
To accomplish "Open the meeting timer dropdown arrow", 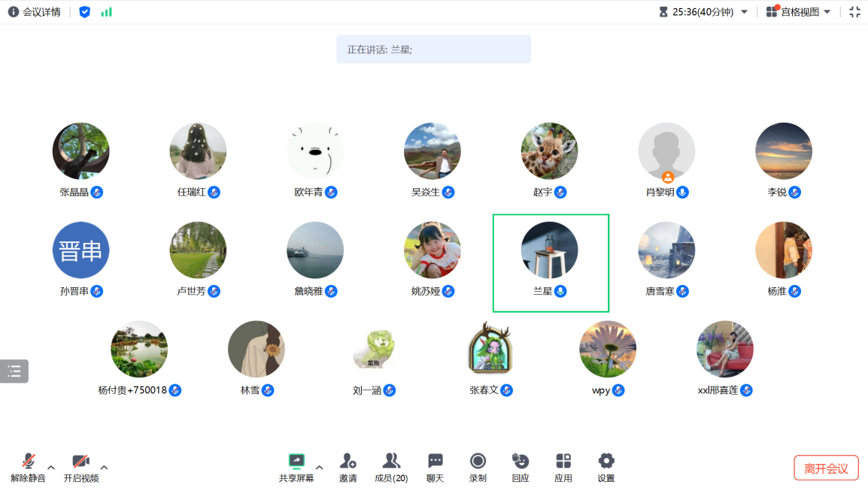I will point(745,12).
